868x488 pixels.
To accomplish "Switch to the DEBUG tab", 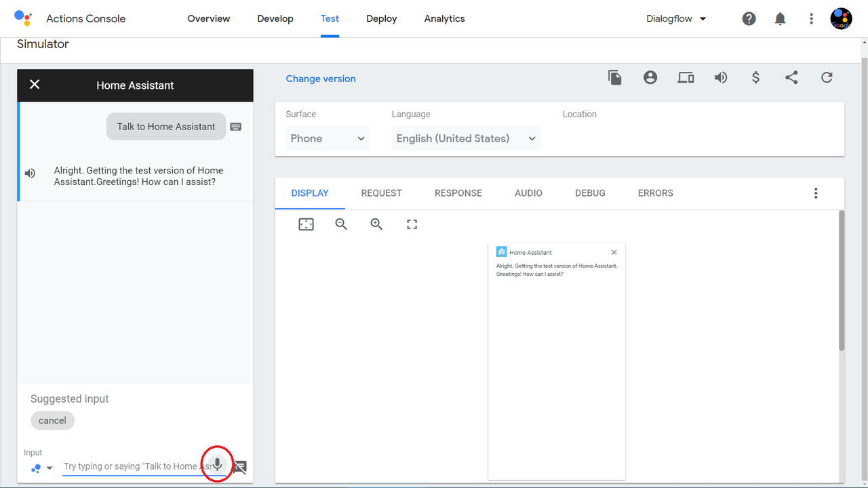I will point(590,193).
